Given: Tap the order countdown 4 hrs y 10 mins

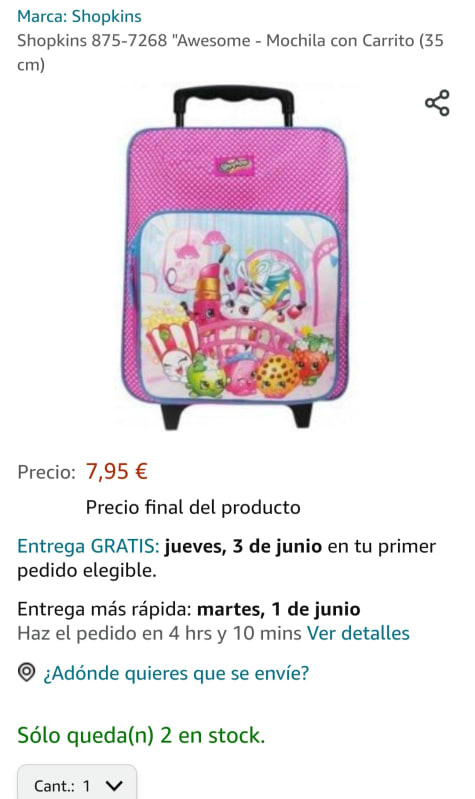Looking at the screenshot, I should (x=235, y=633).
